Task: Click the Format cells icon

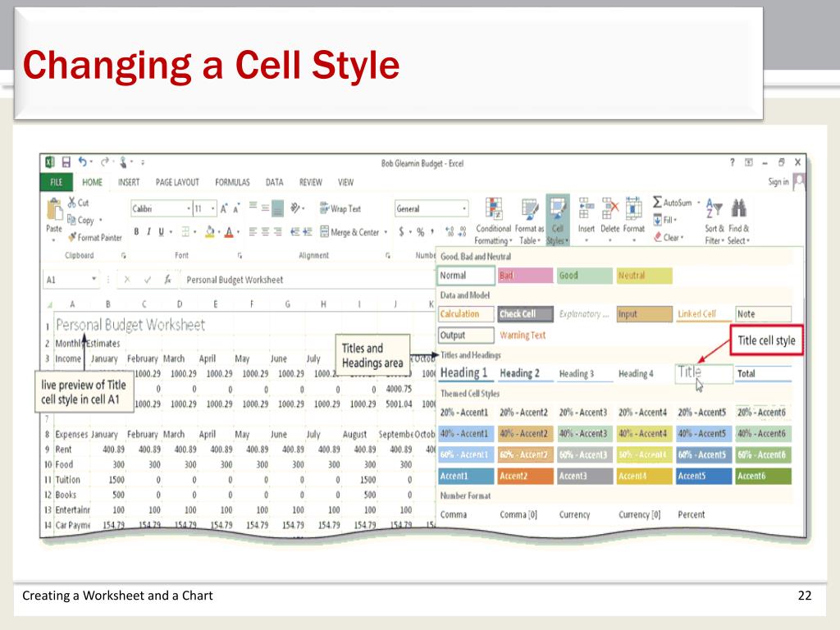Action: pyautogui.click(x=634, y=208)
